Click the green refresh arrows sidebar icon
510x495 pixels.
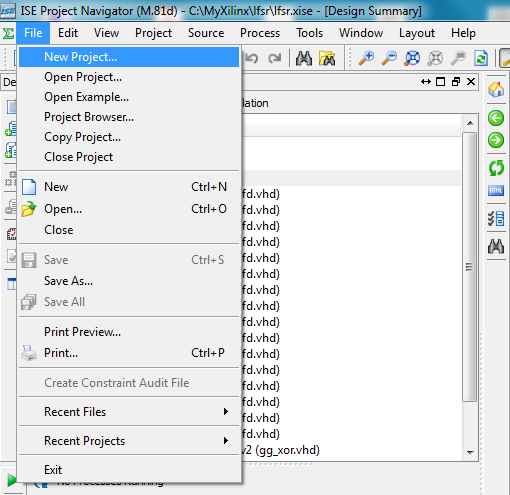[496, 168]
